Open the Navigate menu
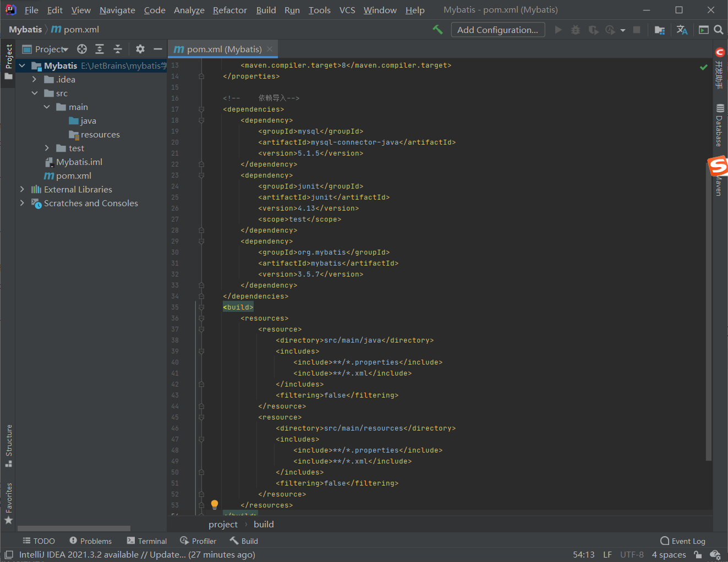 (x=117, y=10)
